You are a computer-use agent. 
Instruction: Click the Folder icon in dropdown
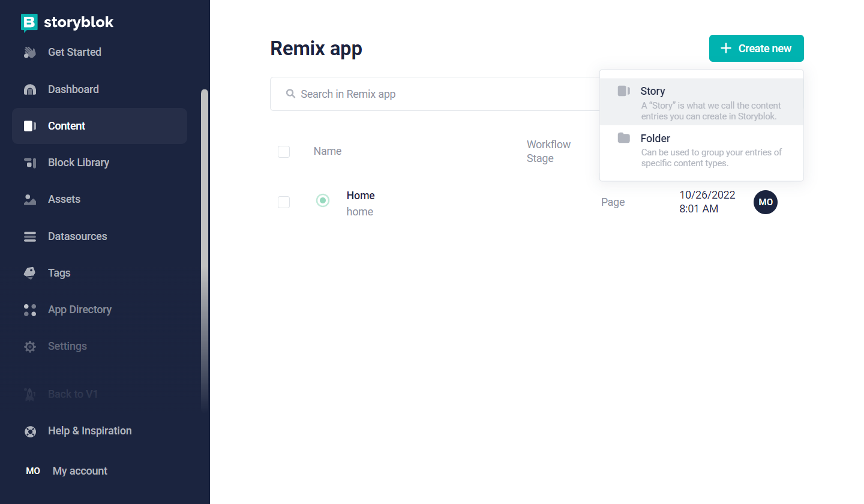pos(624,138)
